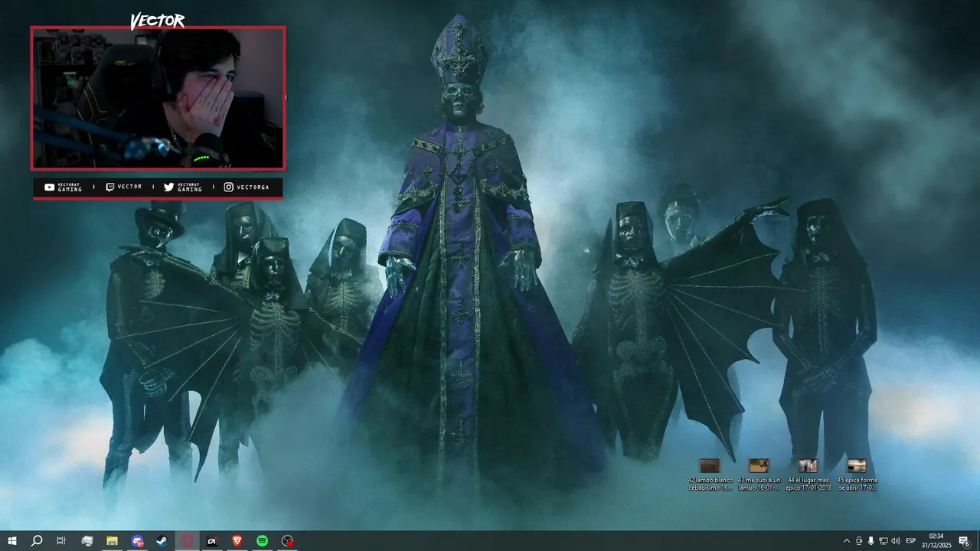Open the pinned app left of File Explorer
980x551 pixels.
[87, 541]
